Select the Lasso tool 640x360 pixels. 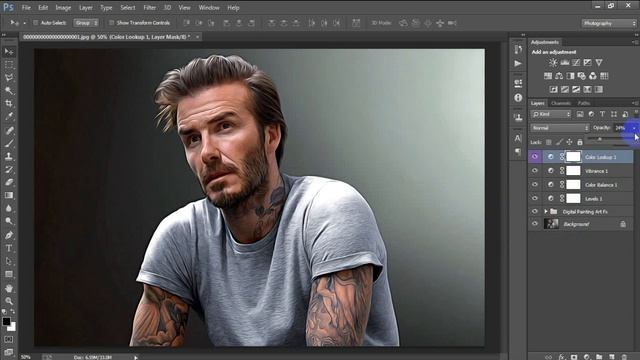click(x=9, y=78)
